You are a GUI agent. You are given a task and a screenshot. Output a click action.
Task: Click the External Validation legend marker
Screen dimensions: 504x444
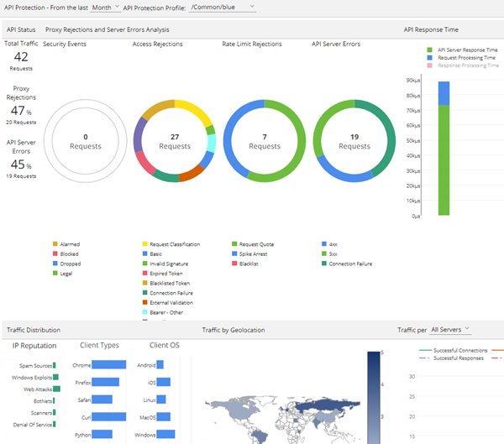144,302
